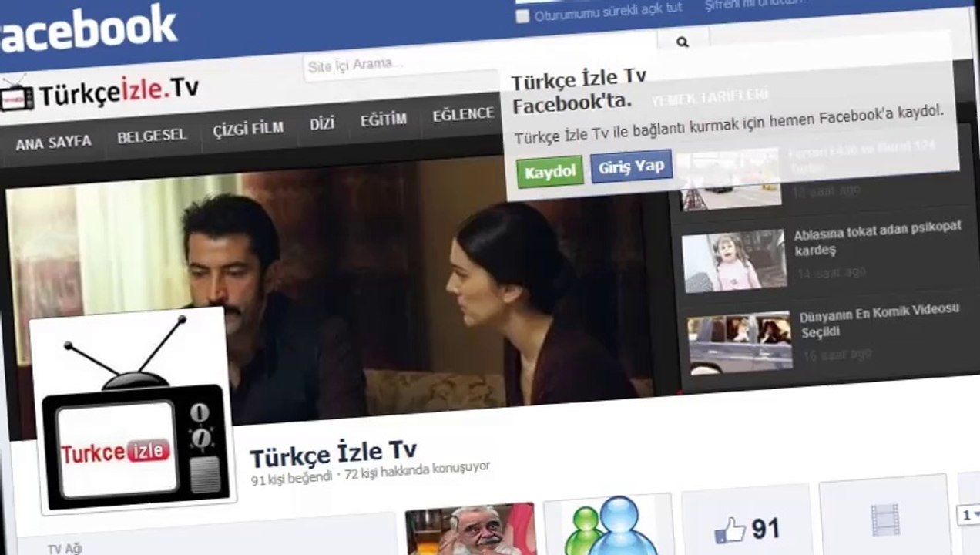Open the film strip video tile
The height and width of the screenshot is (555, 980).
884,518
